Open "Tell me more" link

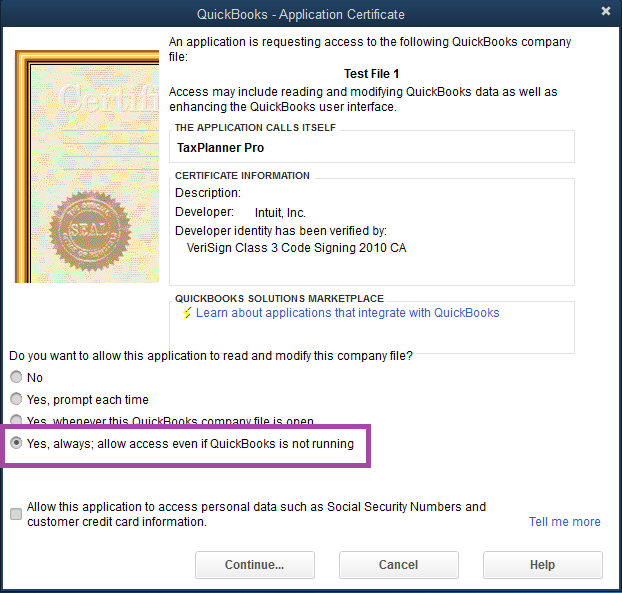point(564,522)
